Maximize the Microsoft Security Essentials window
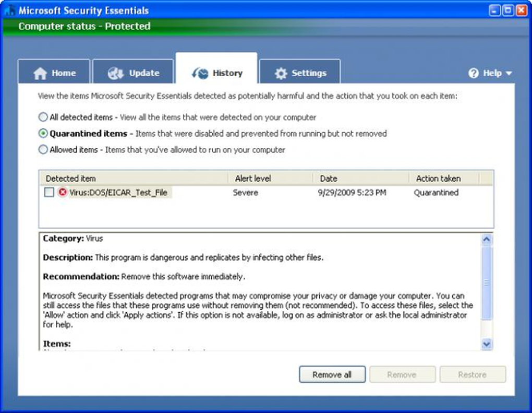Screen dimensions: 532x413 (x=508, y=10)
